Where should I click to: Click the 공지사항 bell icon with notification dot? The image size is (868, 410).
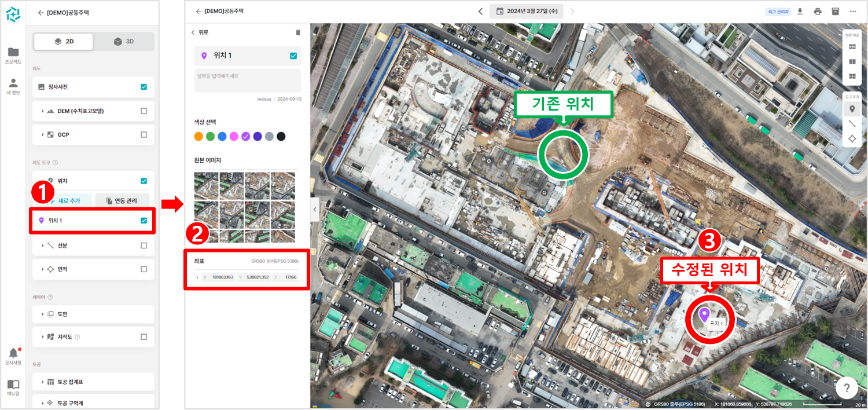(x=13, y=352)
